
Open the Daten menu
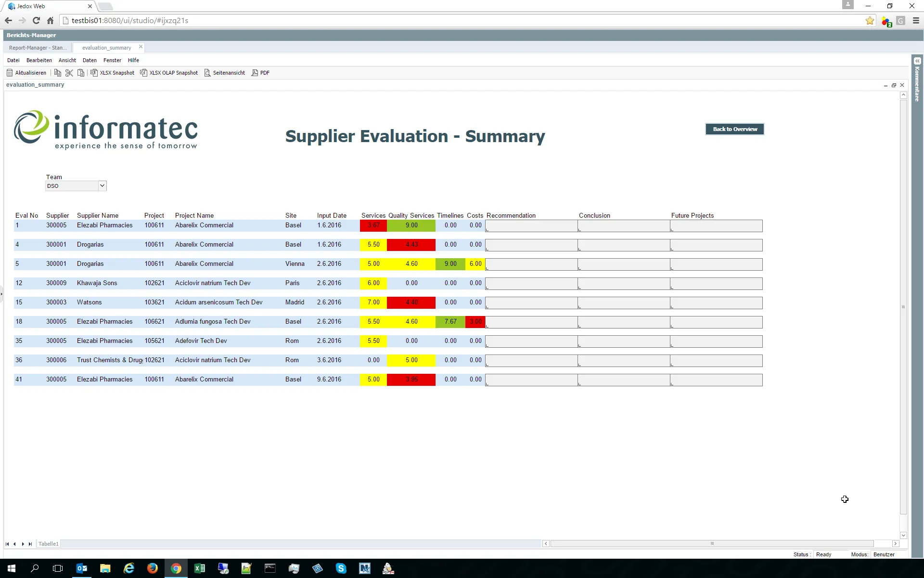coord(90,60)
